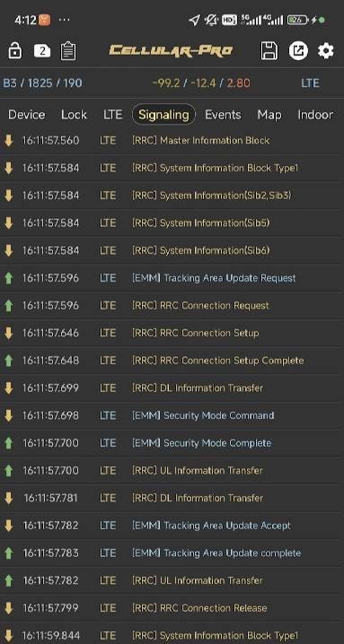Tap the battery indicator in status bar
This screenshot has height=644, width=344.
tap(297, 20)
